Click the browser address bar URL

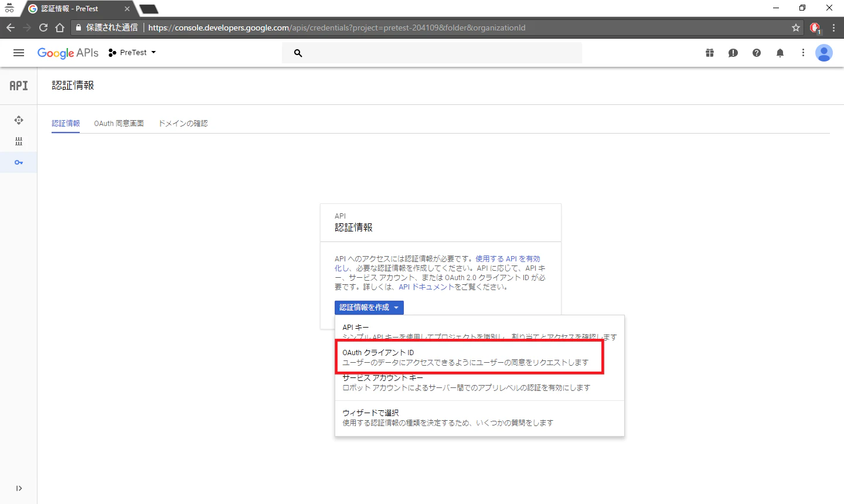click(x=336, y=28)
